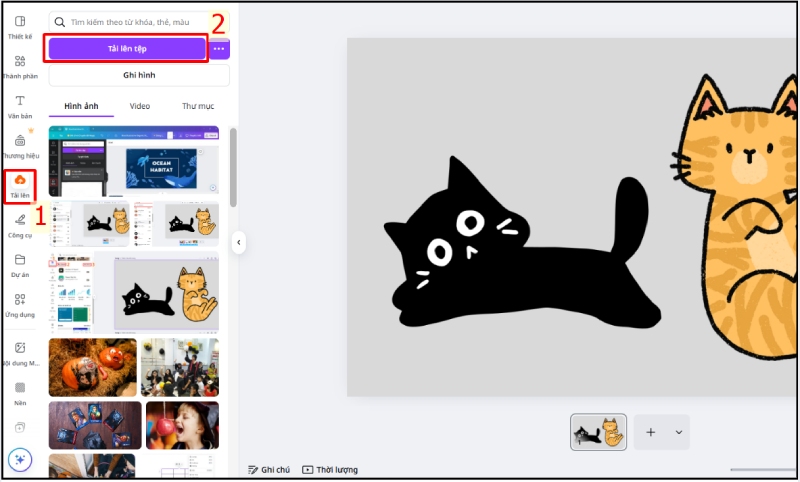
Task: Open more upload options three-dot button
Action: (219, 49)
